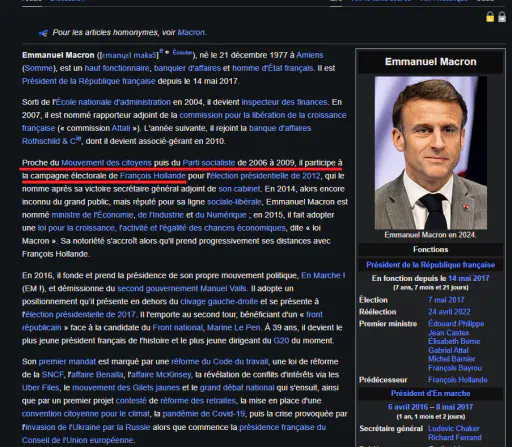
Task: Open the 'Rothschild & Cie' link
Action: (x=52, y=141)
